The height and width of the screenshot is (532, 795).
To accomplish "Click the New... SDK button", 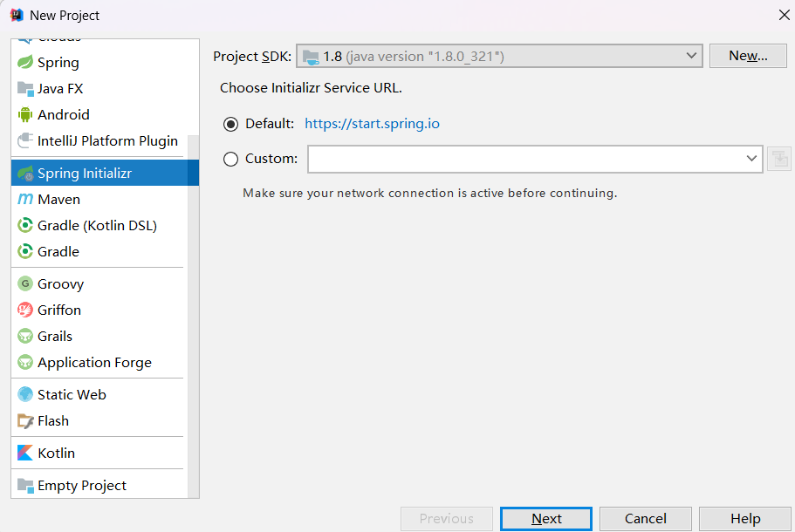I will 748,56.
